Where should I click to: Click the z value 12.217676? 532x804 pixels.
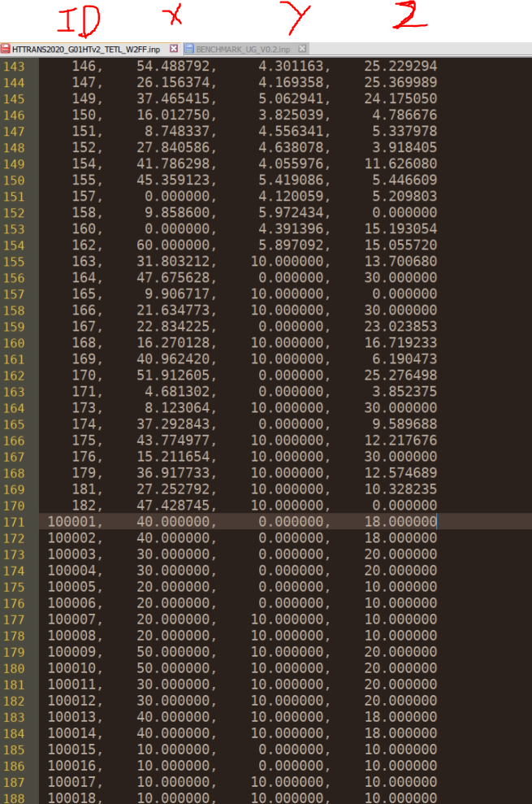click(x=400, y=441)
